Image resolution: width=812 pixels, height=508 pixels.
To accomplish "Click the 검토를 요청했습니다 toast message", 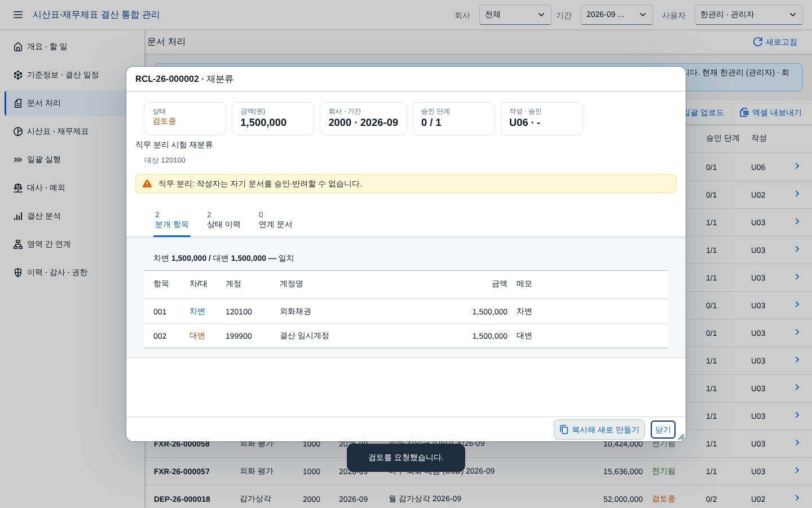I will (x=406, y=458).
